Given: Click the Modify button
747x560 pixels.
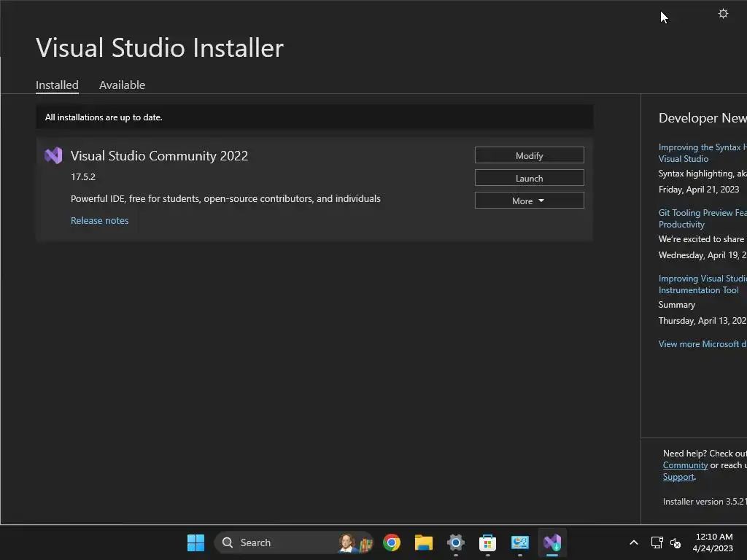Looking at the screenshot, I should point(530,155).
